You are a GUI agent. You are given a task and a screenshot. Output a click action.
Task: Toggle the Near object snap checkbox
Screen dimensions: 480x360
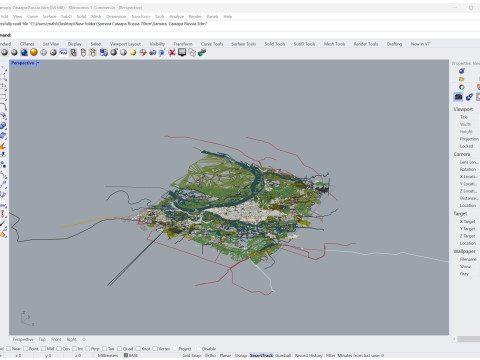tap(9, 348)
